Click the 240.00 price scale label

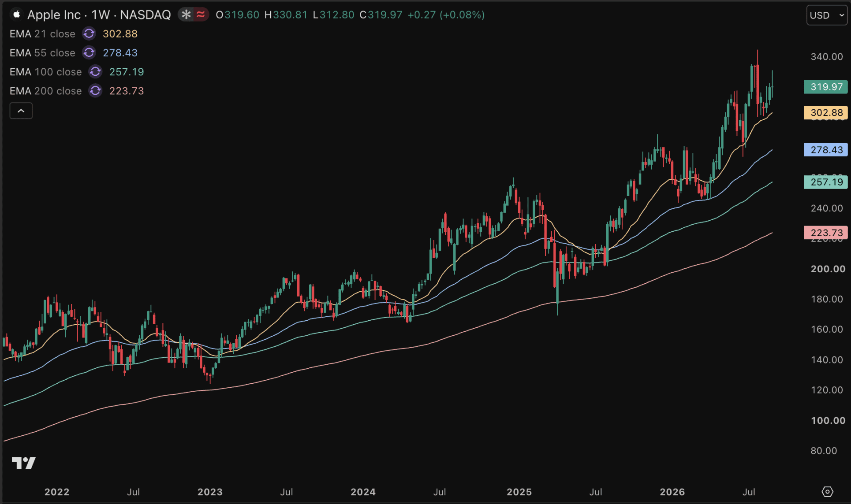click(x=827, y=208)
